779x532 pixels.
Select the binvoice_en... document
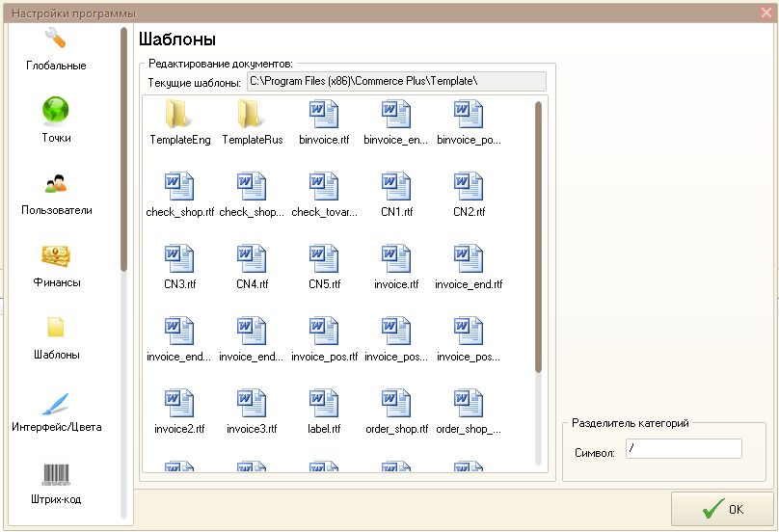(396, 122)
